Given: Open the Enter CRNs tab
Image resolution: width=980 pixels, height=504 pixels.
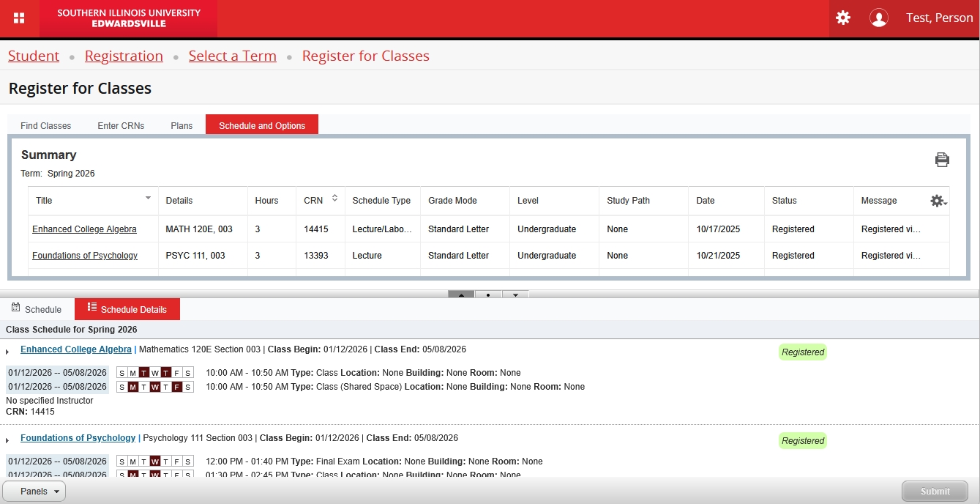Looking at the screenshot, I should point(121,125).
